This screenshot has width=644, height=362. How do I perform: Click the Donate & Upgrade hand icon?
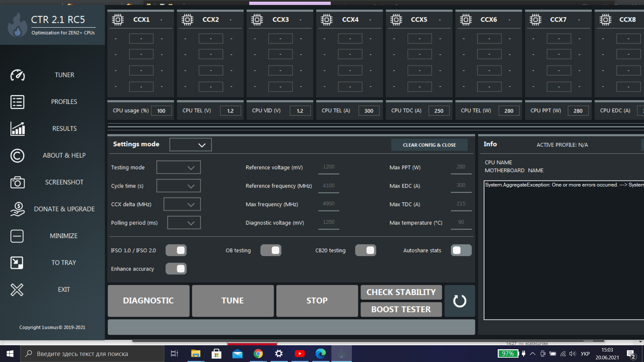17,209
